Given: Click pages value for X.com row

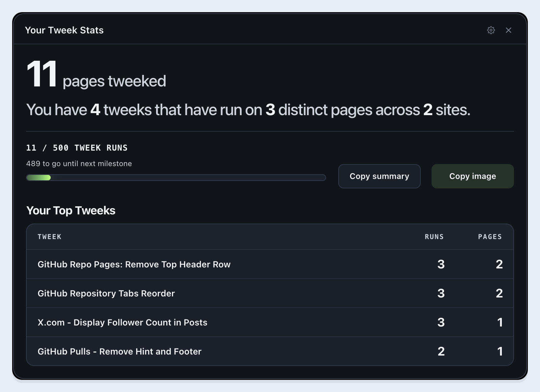Looking at the screenshot, I should (x=500, y=322).
